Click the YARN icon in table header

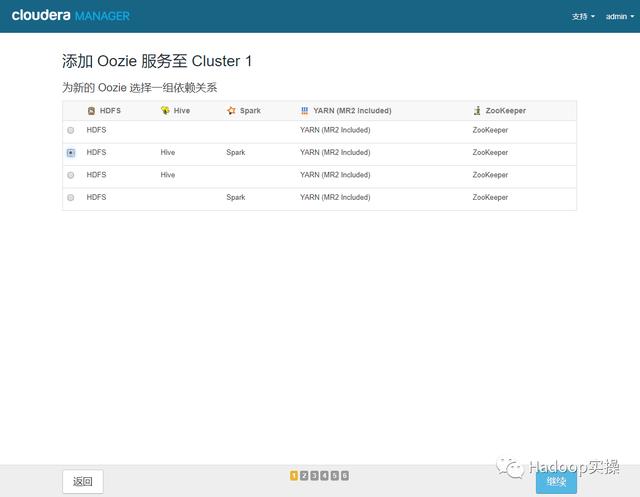pos(304,111)
